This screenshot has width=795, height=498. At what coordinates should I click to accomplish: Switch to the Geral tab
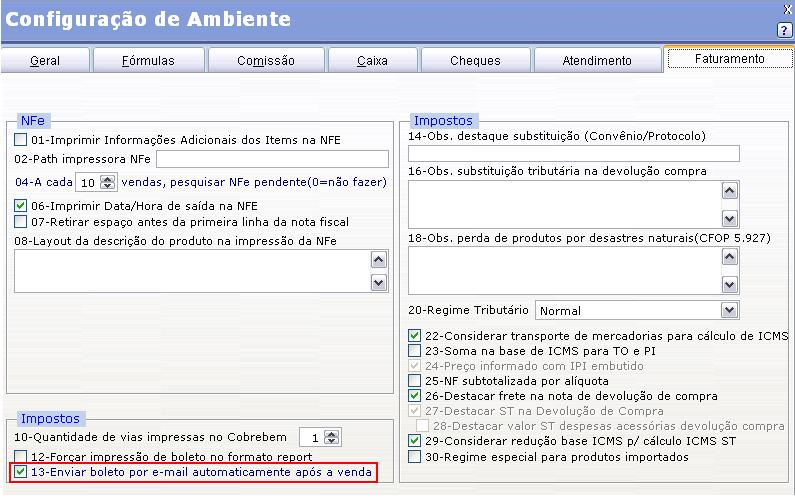pyautogui.click(x=44, y=61)
